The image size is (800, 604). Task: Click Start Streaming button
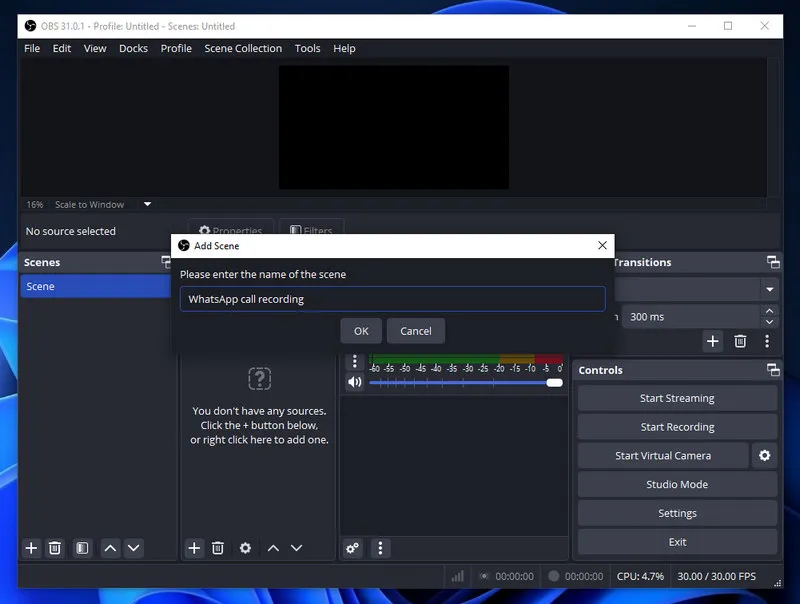click(677, 398)
